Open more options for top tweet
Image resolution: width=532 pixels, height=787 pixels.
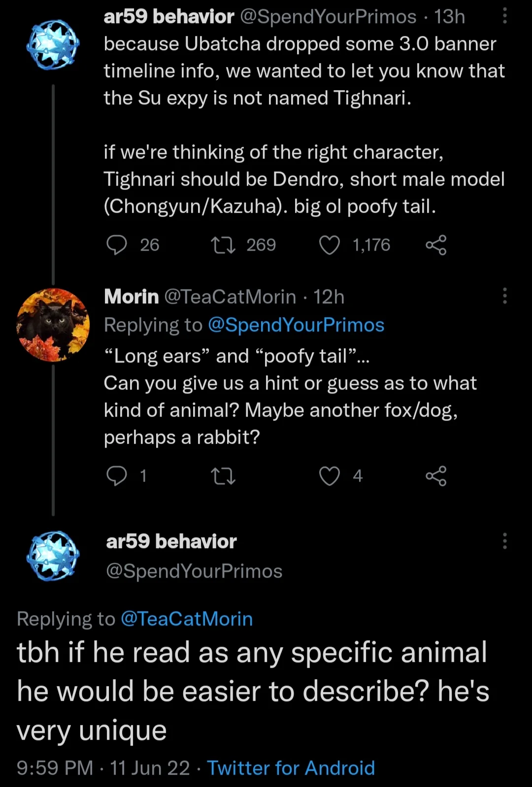pyautogui.click(x=504, y=17)
